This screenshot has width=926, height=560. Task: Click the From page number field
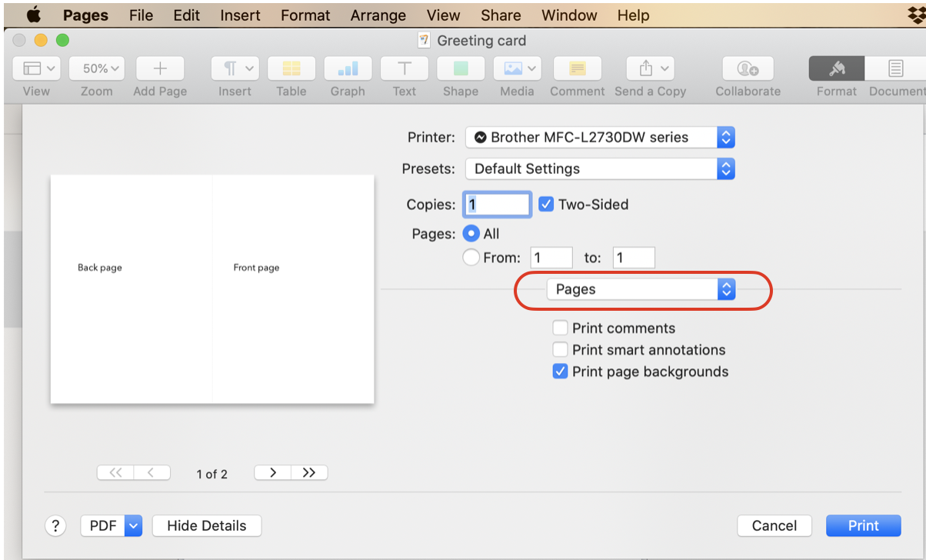coord(551,258)
